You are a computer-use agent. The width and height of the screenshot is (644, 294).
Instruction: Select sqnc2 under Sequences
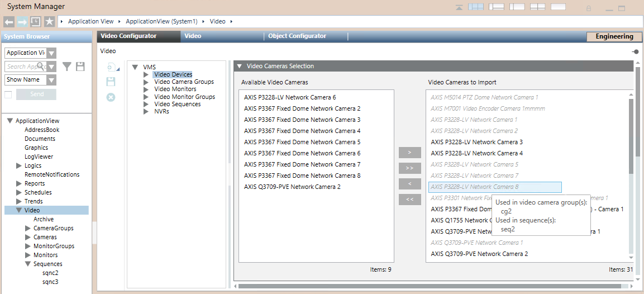point(50,273)
